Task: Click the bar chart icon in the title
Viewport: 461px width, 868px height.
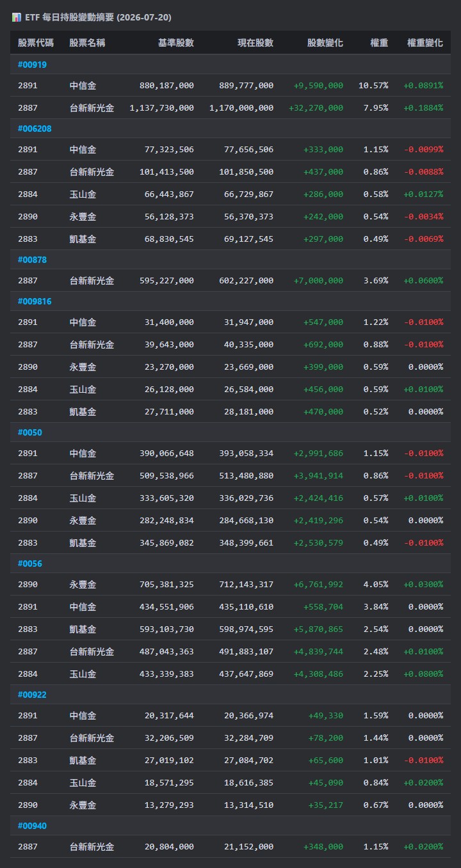Action: click(x=16, y=17)
